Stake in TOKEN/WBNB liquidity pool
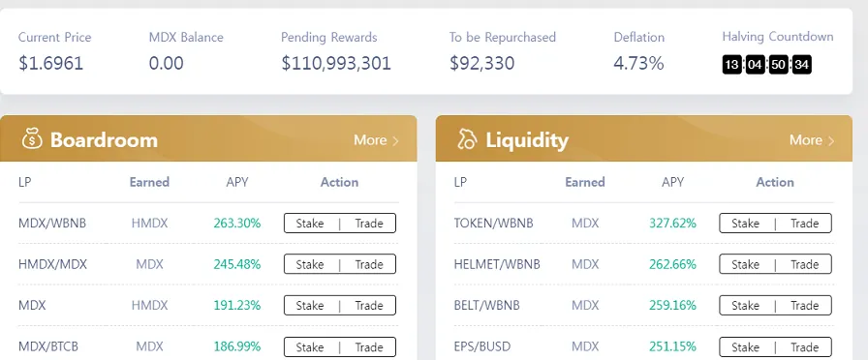This screenshot has width=868, height=360. pyautogui.click(x=745, y=224)
